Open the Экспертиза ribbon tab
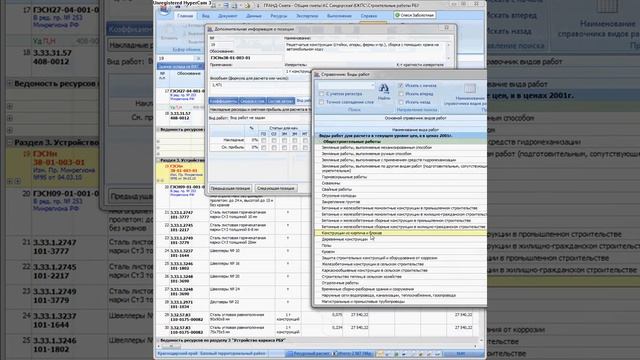This screenshot has height=360, width=640. (x=307, y=16)
